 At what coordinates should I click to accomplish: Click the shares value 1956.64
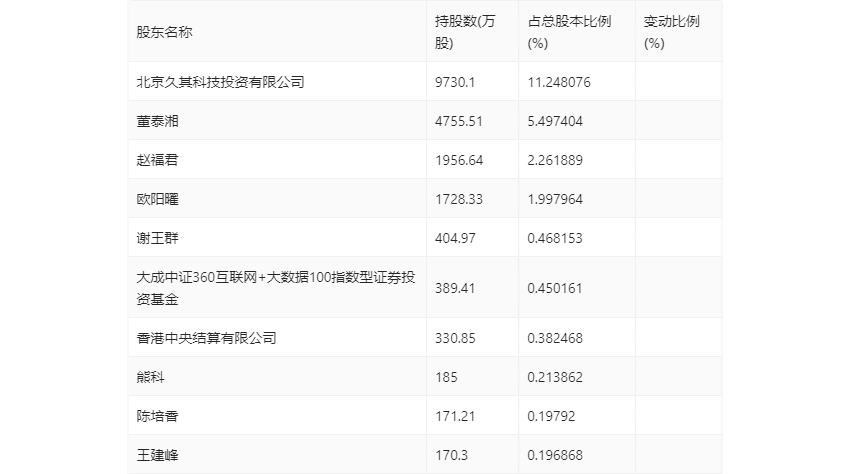[x=459, y=160]
